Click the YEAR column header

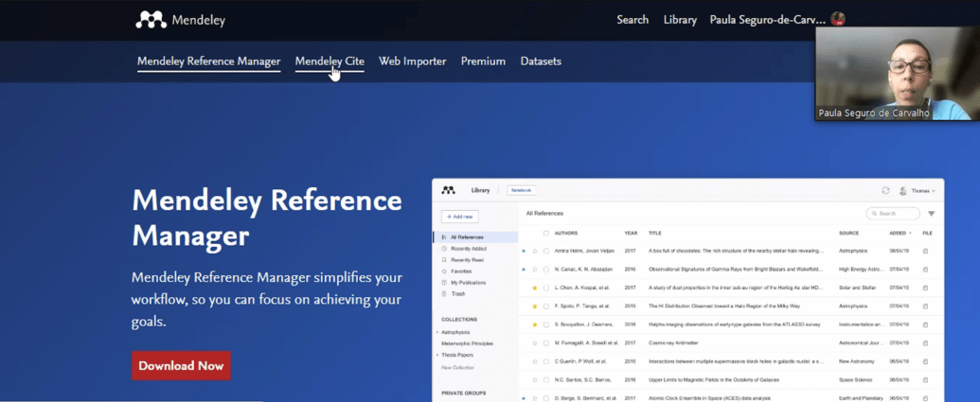click(x=631, y=233)
